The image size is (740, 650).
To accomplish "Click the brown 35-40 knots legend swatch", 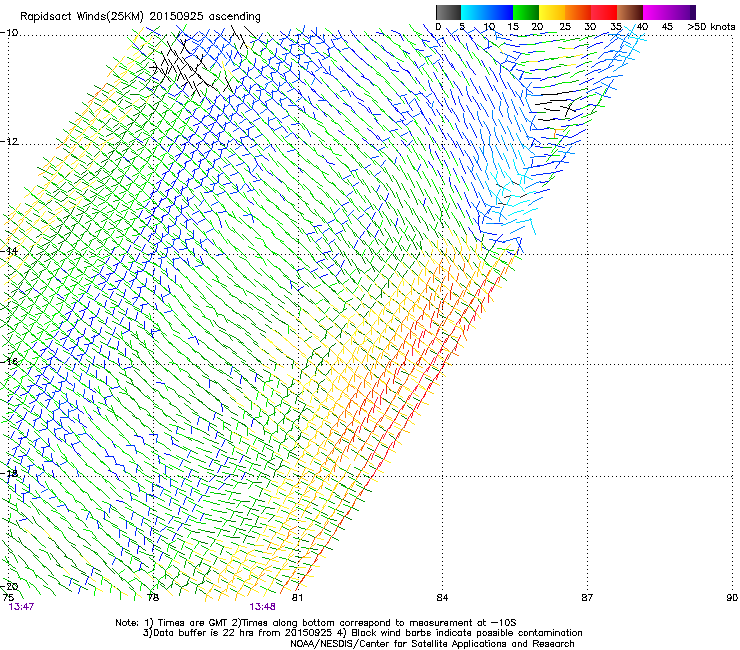I will click(630, 12).
